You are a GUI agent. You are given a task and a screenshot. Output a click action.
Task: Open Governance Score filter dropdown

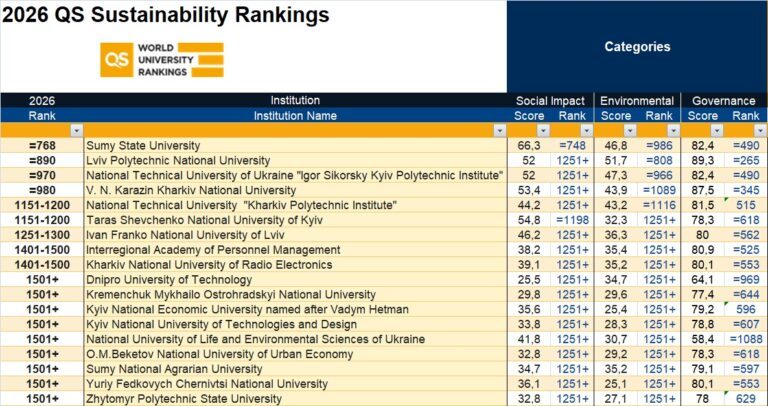(714, 131)
